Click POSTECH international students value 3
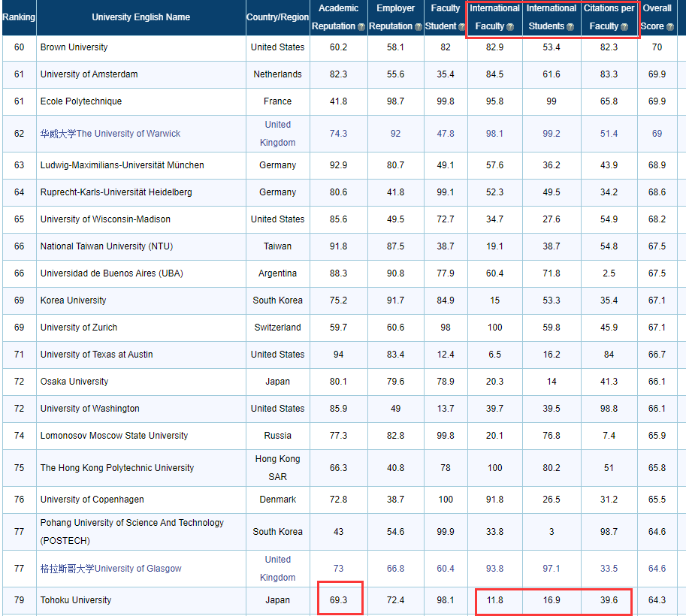The image size is (686, 616). click(x=552, y=532)
